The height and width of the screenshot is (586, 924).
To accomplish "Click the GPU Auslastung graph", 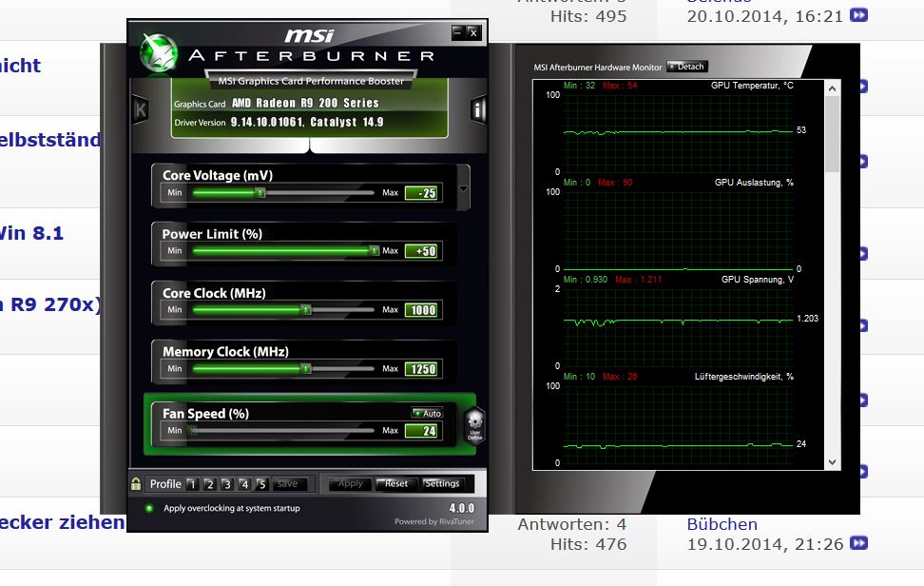I will click(x=679, y=230).
